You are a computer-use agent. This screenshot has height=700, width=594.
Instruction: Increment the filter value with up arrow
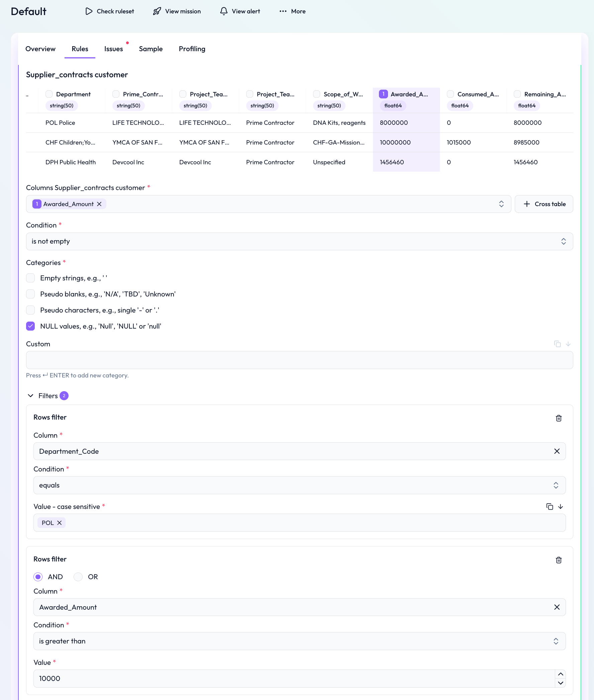(561, 674)
